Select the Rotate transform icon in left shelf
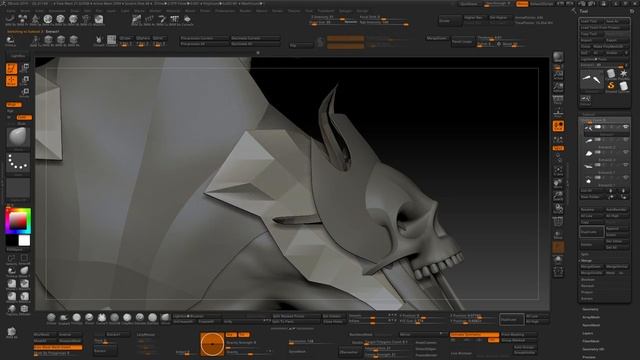Viewport: 640px width, 360px height. point(24,93)
